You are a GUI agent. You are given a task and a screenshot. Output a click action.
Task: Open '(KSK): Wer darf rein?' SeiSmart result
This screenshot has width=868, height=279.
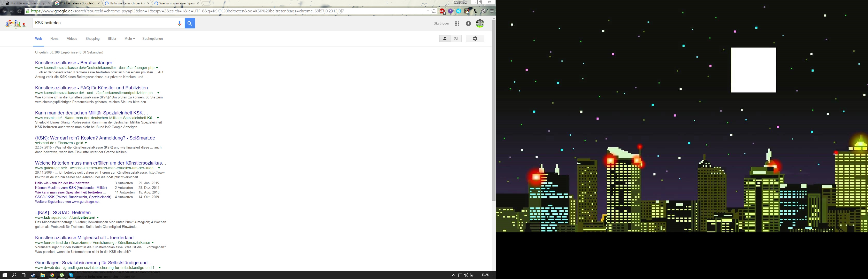tap(95, 138)
